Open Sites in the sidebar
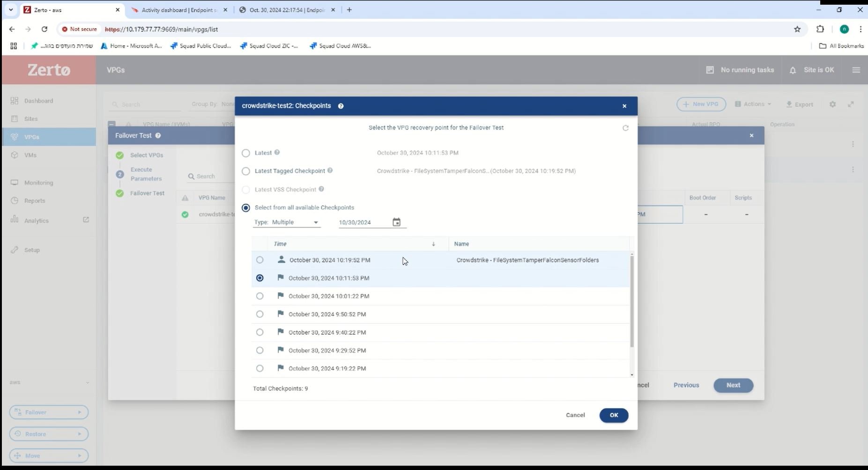This screenshot has height=470, width=868. (31, 119)
